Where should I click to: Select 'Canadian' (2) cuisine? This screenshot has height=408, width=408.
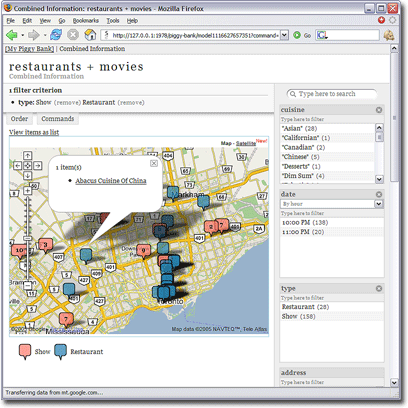pos(303,147)
